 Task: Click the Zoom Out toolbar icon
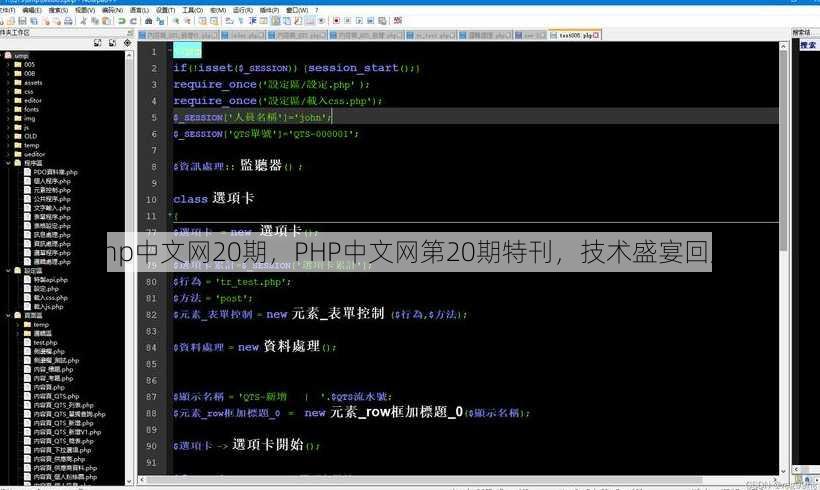(x=187, y=21)
